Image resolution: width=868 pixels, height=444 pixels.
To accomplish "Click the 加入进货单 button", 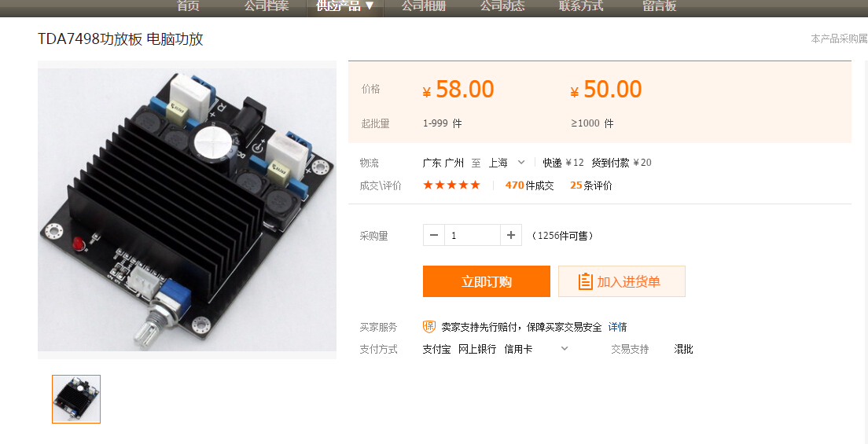I will (x=622, y=281).
